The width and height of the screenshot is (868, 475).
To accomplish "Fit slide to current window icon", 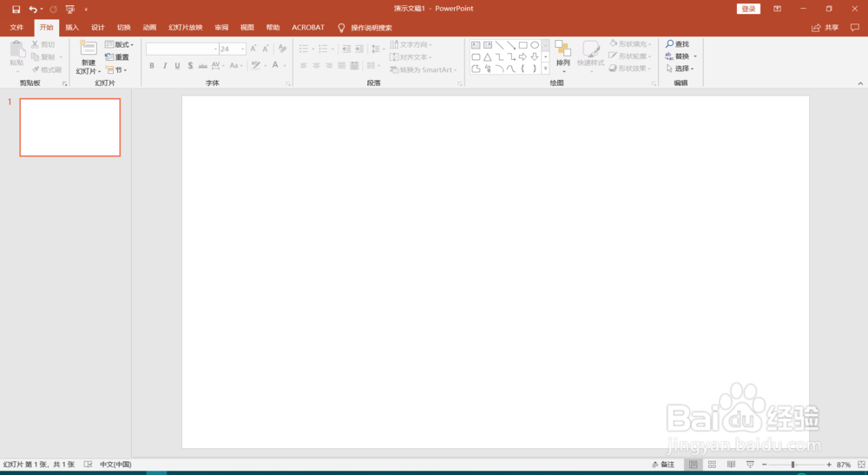I will click(x=861, y=465).
